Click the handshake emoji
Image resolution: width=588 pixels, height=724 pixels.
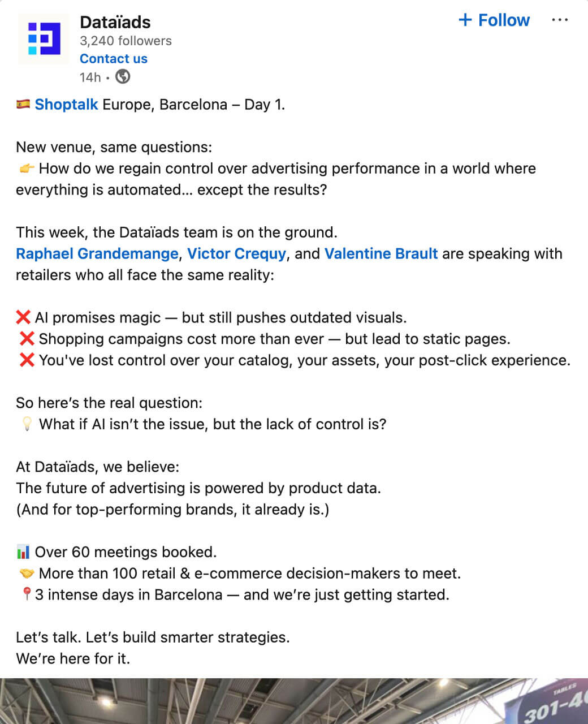27,573
